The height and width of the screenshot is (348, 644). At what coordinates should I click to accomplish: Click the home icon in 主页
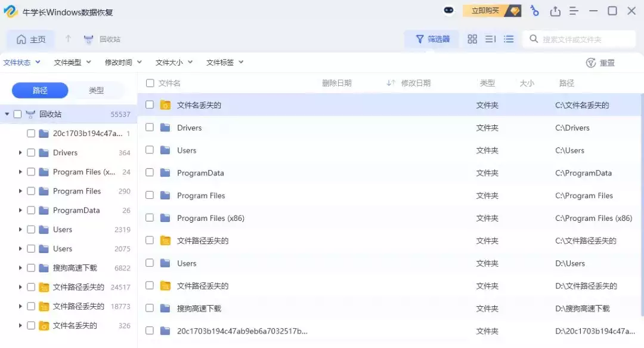point(21,39)
